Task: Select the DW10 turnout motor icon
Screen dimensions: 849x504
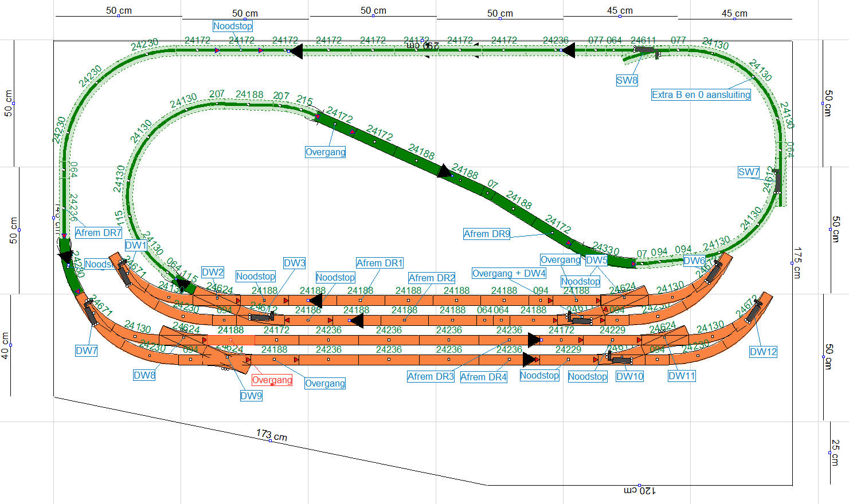Action: 620,360
